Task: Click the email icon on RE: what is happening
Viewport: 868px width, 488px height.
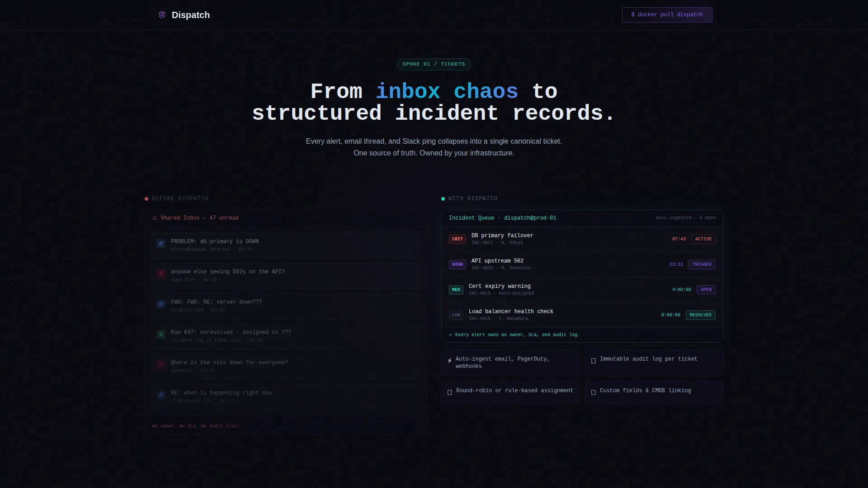Action: [x=160, y=395]
